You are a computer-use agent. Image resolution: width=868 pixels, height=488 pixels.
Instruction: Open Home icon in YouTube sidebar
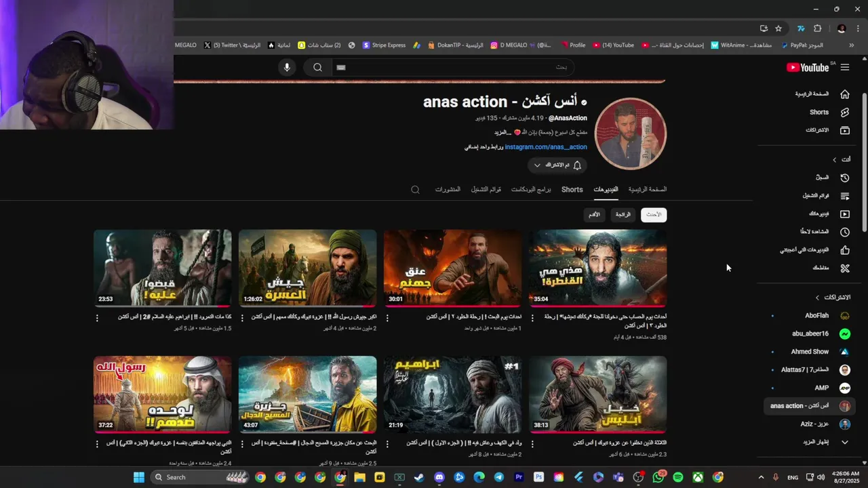click(x=845, y=94)
